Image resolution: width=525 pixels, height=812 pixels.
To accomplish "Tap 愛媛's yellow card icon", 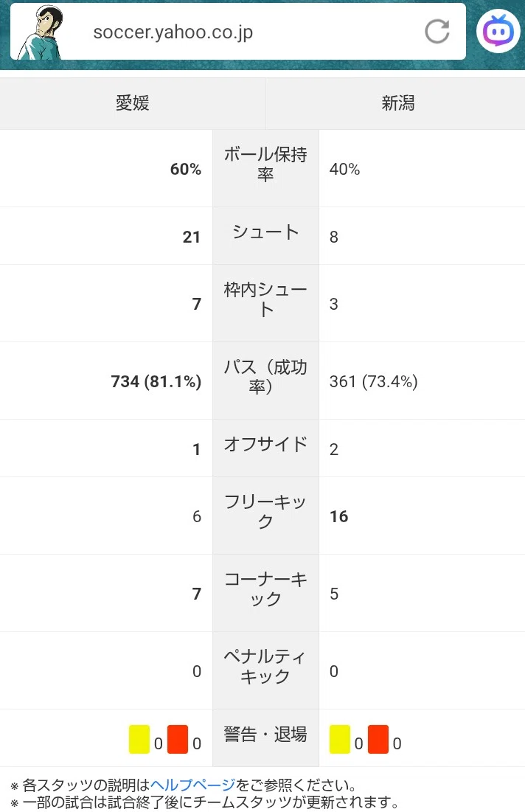I will [139, 740].
